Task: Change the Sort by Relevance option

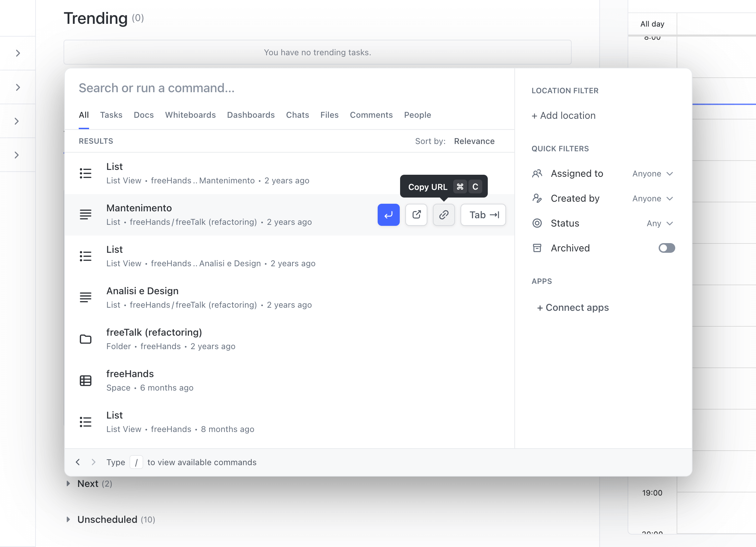Action: [x=474, y=141]
